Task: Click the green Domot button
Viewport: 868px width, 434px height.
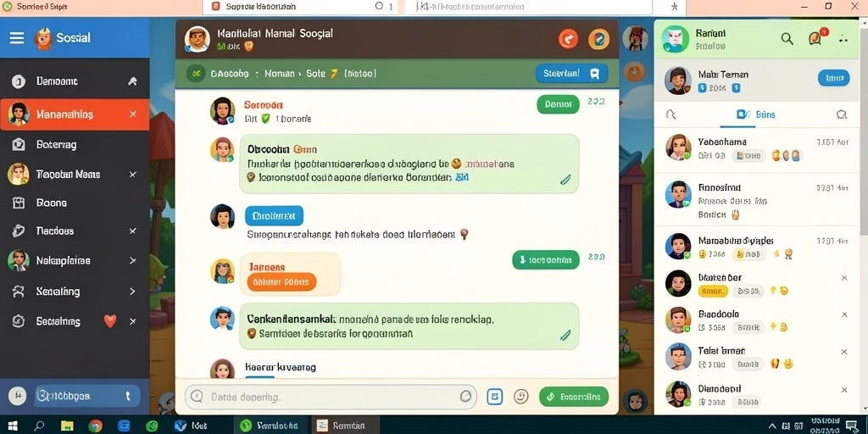Action: [558, 104]
